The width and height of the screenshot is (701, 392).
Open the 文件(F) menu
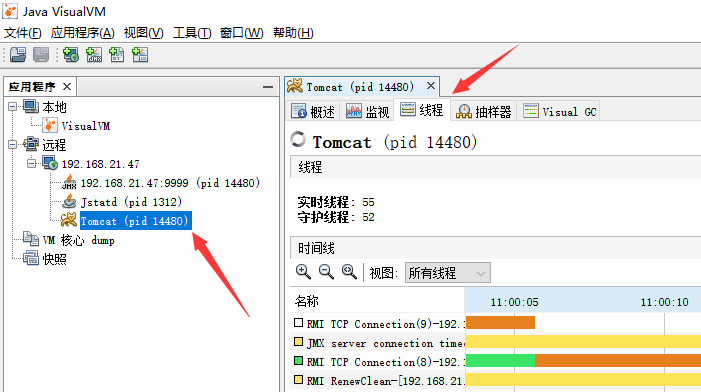coord(22,33)
